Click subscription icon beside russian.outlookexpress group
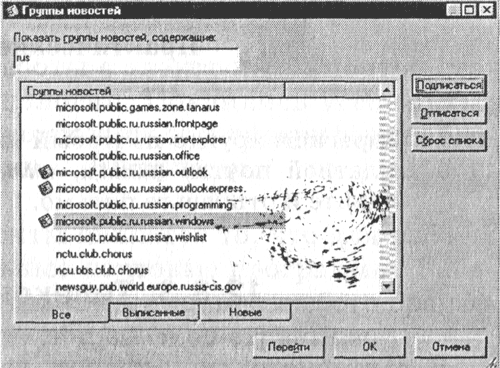 tap(45, 188)
